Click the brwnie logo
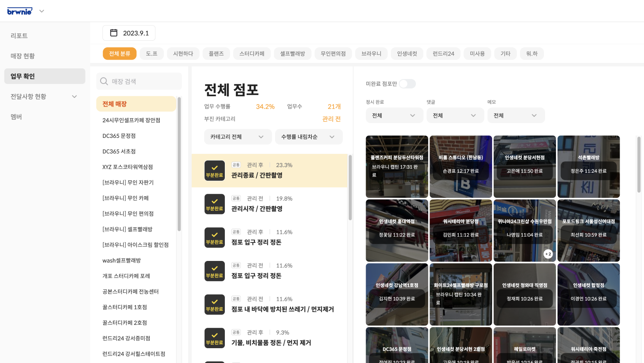The width and height of the screenshot is (644, 363). [20, 11]
